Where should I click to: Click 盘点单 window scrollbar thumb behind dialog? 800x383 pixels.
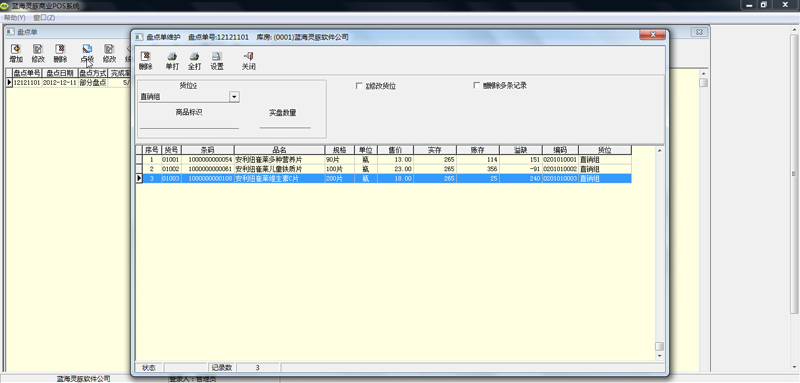point(703,83)
